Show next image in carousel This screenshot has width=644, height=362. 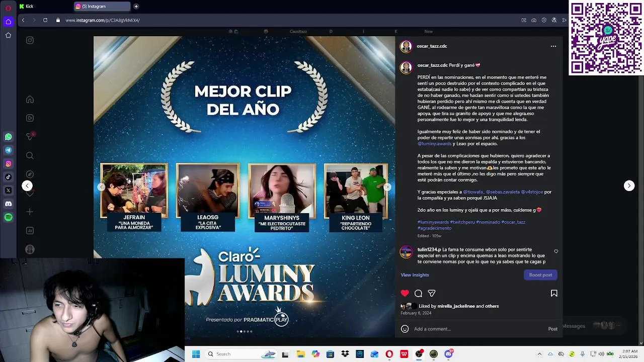[x=387, y=187]
